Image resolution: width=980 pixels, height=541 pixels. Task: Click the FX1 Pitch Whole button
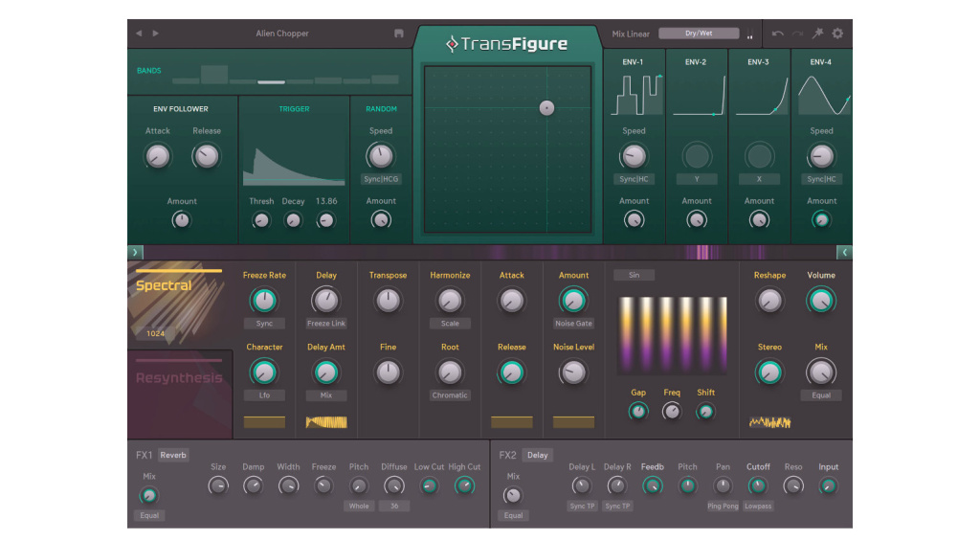(359, 506)
